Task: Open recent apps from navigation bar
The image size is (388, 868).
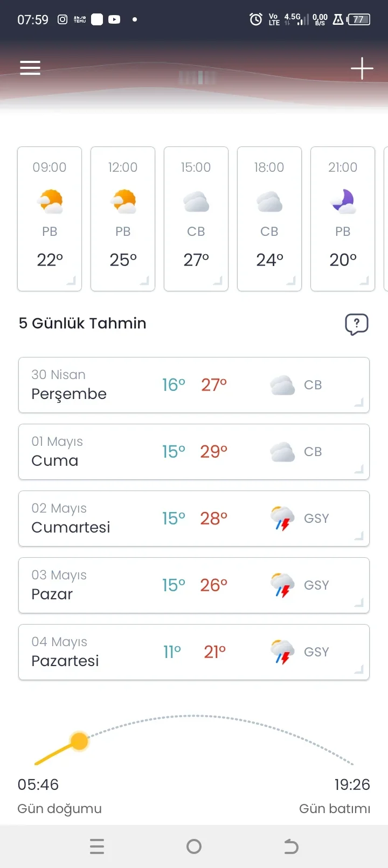Action: tap(97, 847)
